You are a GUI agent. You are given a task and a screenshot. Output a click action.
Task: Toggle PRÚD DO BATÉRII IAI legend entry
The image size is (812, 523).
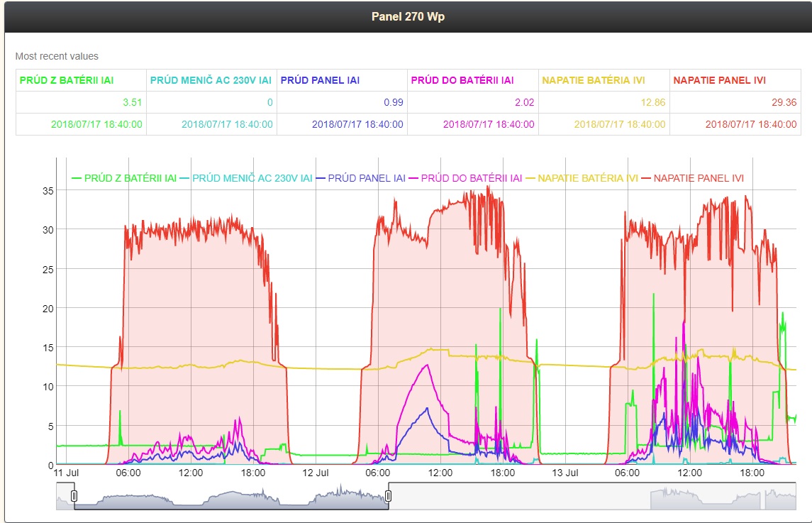pyautogui.click(x=465, y=178)
